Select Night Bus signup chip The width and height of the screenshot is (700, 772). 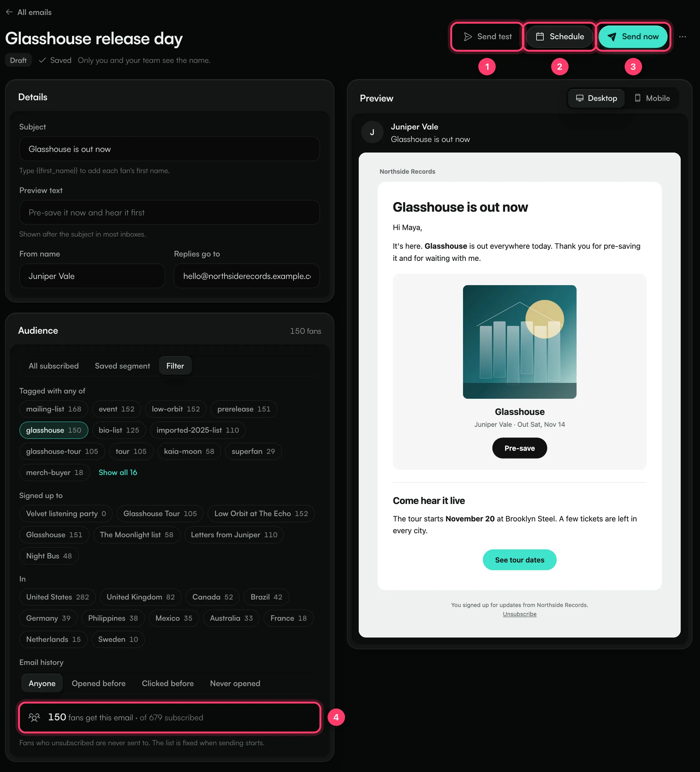[x=49, y=556]
